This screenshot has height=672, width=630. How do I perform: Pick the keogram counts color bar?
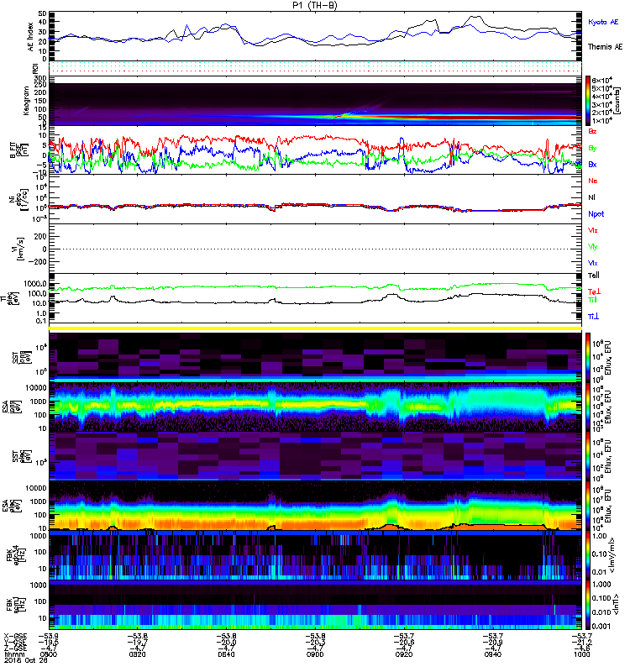(x=588, y=101)
